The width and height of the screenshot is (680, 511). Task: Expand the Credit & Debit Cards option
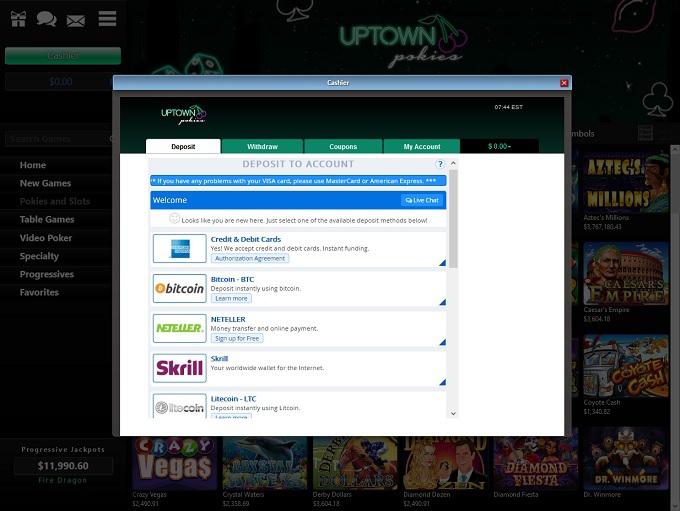coord(442,262)
